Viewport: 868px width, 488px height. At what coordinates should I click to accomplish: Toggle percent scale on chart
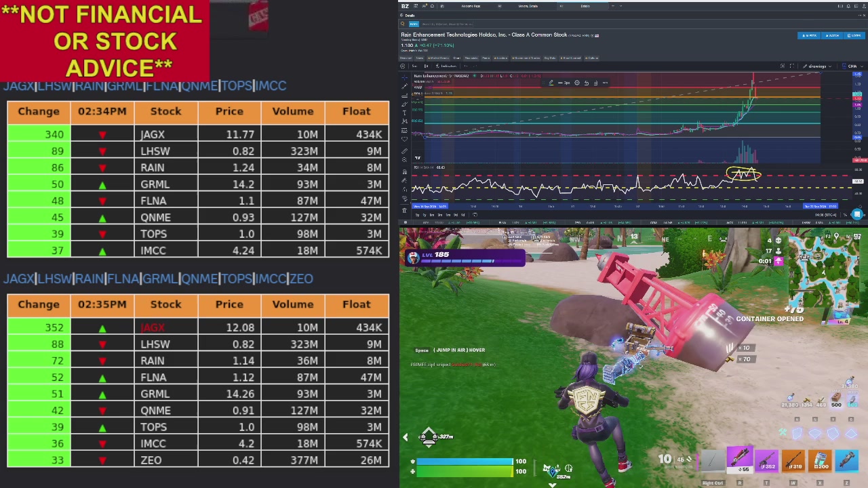pyautogui.click(x=845, y=215)
